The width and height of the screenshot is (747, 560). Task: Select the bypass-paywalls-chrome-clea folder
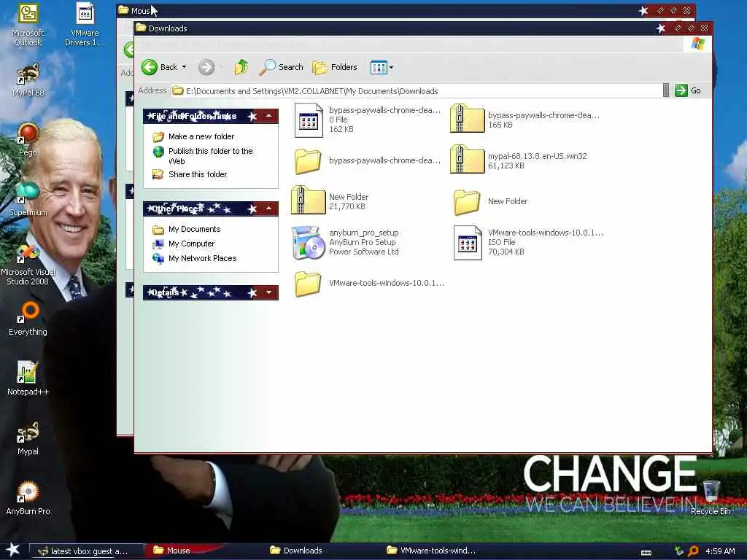308,160
